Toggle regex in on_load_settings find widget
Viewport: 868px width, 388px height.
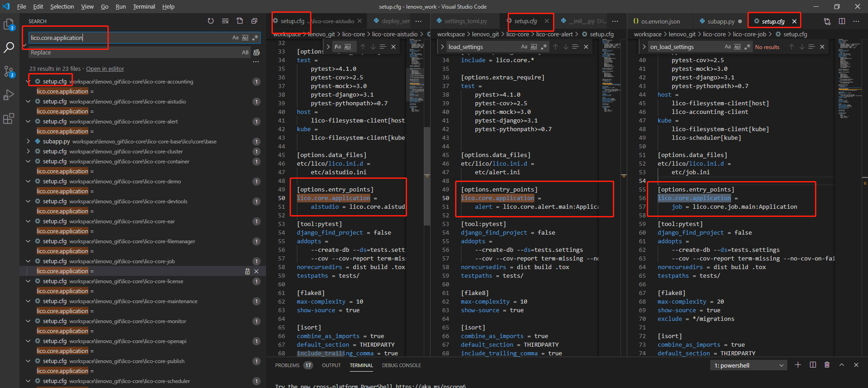coord(747,47)
